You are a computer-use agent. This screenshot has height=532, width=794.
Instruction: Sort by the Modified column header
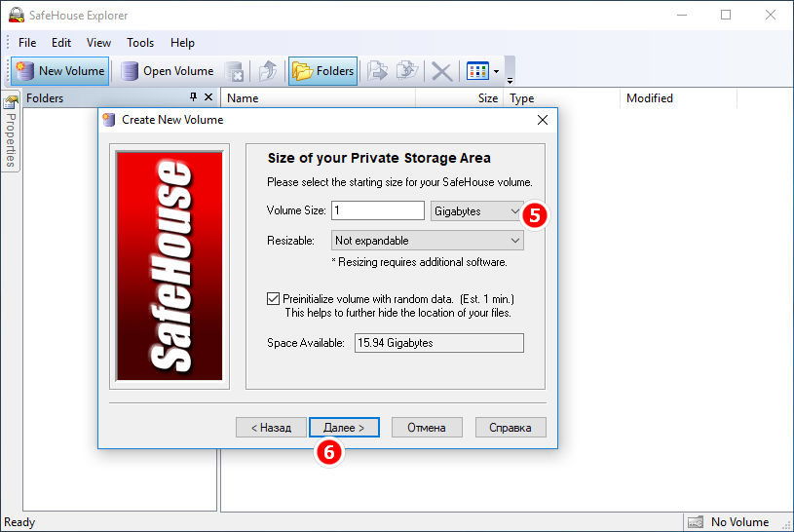point(678,98)
